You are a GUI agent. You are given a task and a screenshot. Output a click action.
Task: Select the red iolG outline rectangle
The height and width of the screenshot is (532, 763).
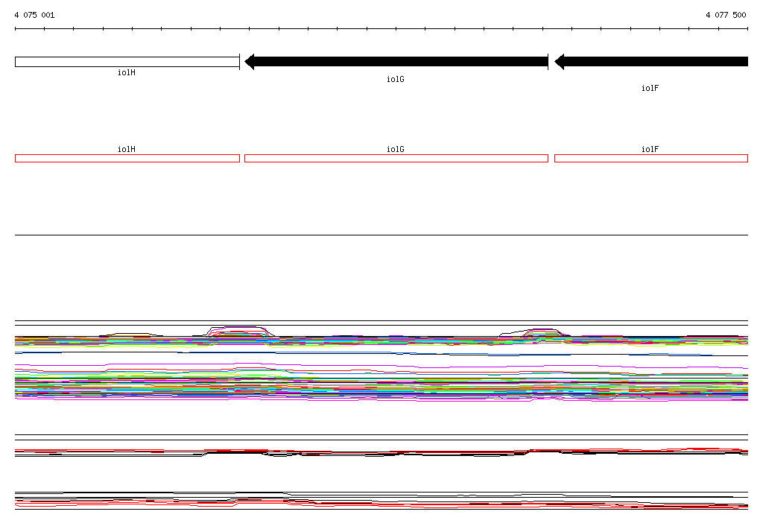396,158
